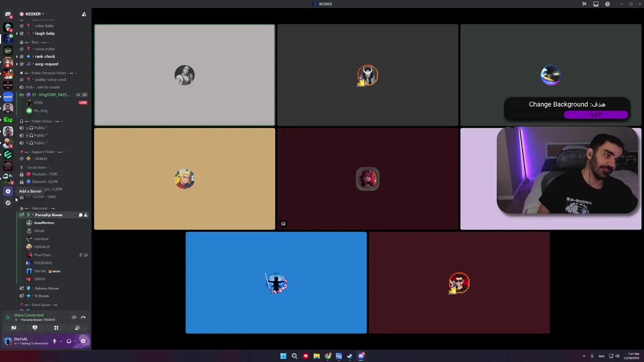The height and width of the screenshot is (362, 644).
Task: Open the Discord inbox icon in title bar
Action: click(x=596, y=4)
